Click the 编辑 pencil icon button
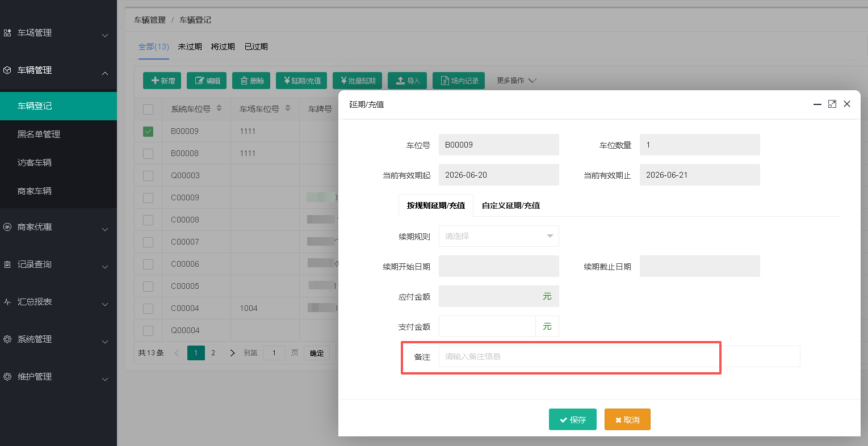868x446 pixels. (x=207, y=81)
